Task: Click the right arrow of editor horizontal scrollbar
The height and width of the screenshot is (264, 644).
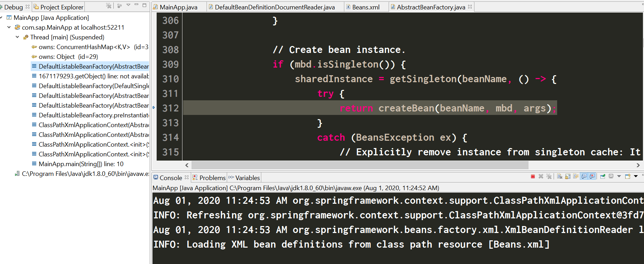Action: click(638, 165)
